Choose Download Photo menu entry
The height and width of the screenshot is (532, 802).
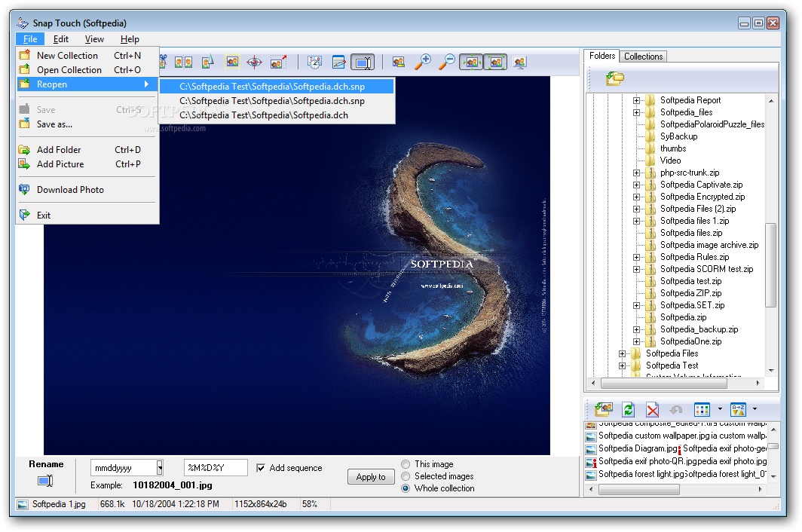pos(87,189)
